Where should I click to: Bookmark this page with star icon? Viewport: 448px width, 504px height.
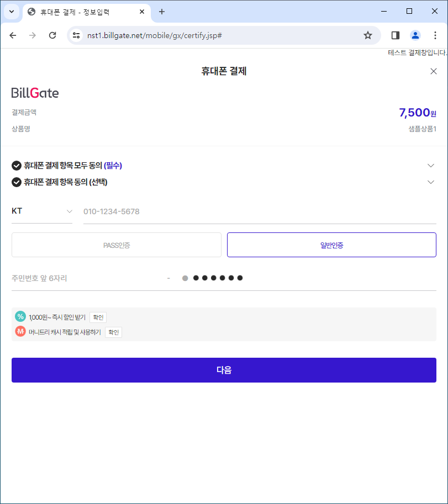point(367,35)
